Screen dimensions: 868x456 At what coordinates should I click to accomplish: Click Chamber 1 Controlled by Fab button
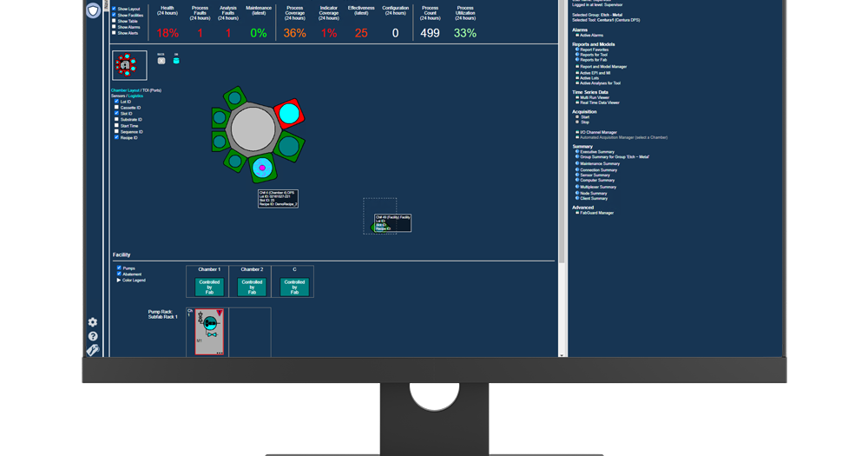coord(209,287)
